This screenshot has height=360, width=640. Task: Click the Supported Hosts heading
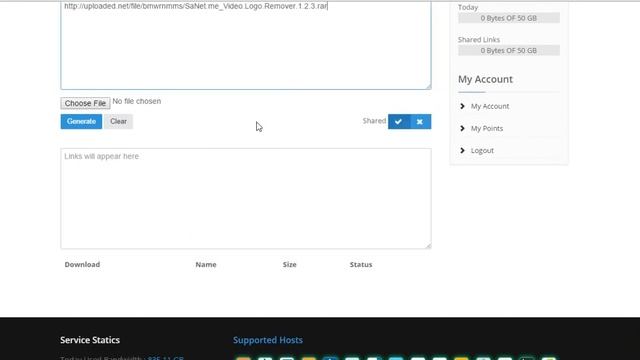(268, 340)
